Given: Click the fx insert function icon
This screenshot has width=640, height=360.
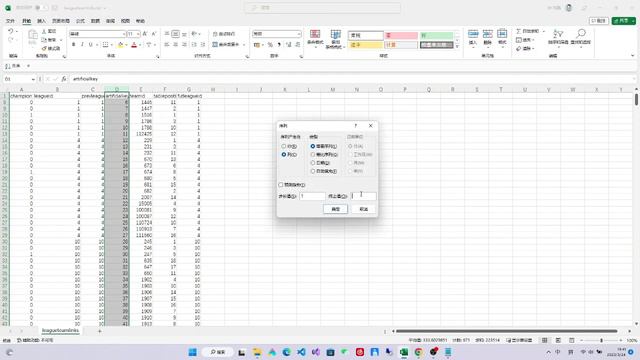Looking at the screenshot, I should tap(64, 79).
